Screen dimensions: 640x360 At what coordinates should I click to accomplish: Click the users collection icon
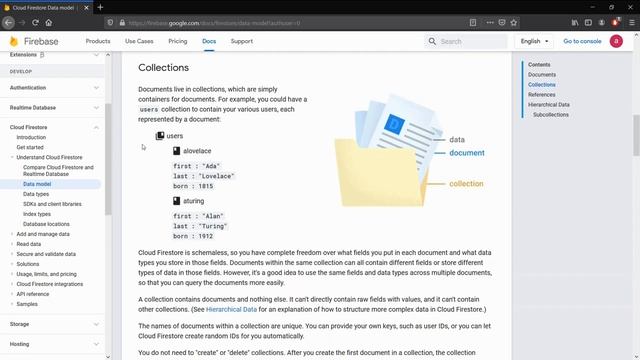pos(160,136)
